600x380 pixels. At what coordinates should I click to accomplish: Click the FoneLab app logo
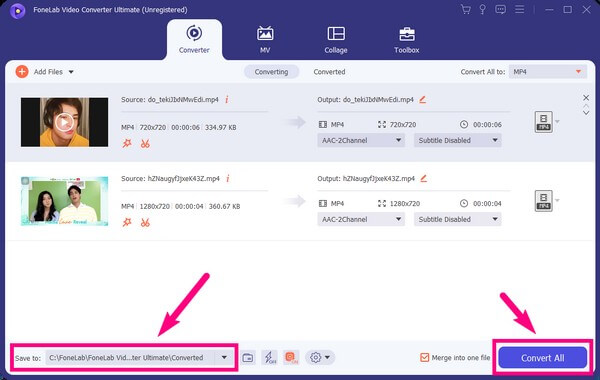click(18, 10)
